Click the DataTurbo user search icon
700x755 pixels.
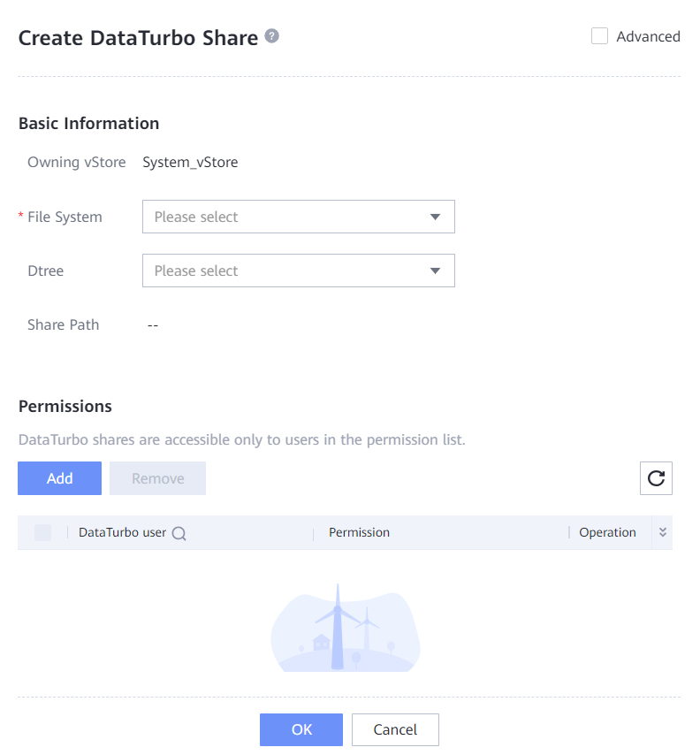179,533
